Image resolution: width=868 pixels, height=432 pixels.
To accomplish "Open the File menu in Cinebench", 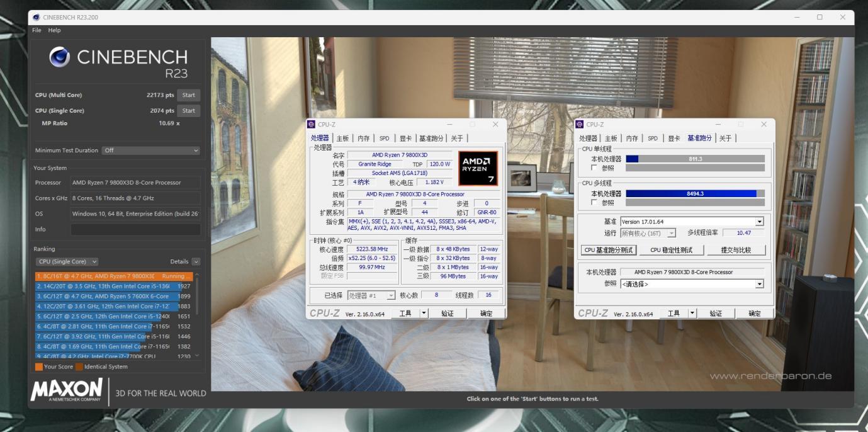I will tap(37, 30).
